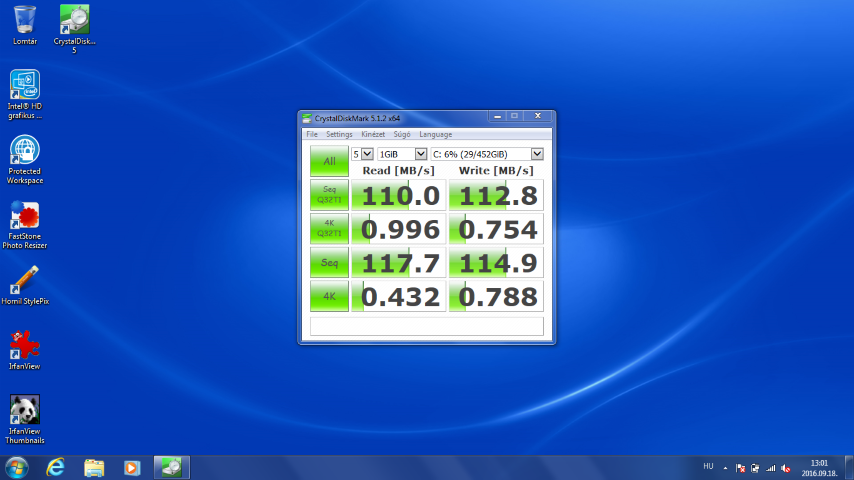Click the HU language indicator
The height and width of the screenshot is (480, 854).
[708, 466]
